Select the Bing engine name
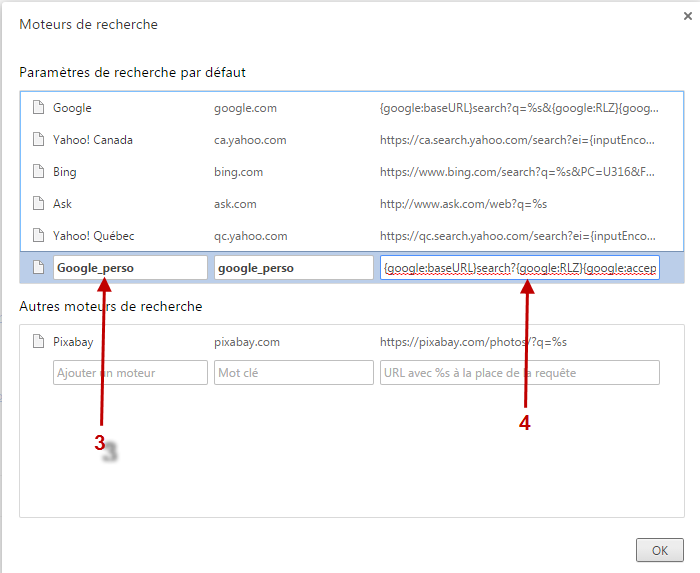Image resolution: width=700 pixels, height=573 pixels. tap(65, 172)
